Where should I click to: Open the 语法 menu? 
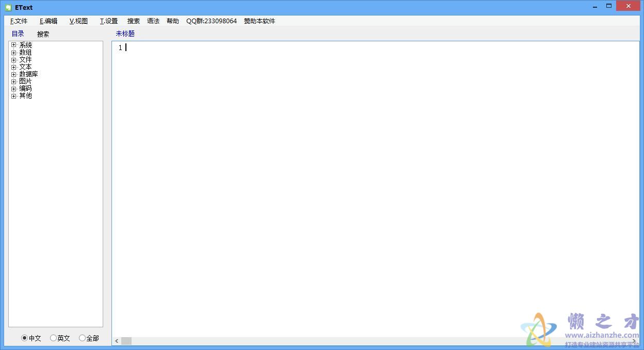pos(153,21)
